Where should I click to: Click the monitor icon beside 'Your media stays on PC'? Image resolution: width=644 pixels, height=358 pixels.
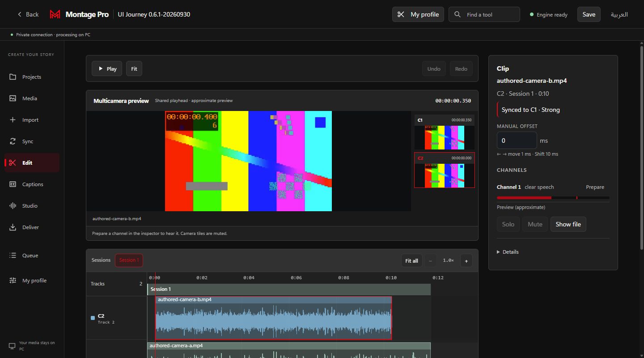(12, 346)
